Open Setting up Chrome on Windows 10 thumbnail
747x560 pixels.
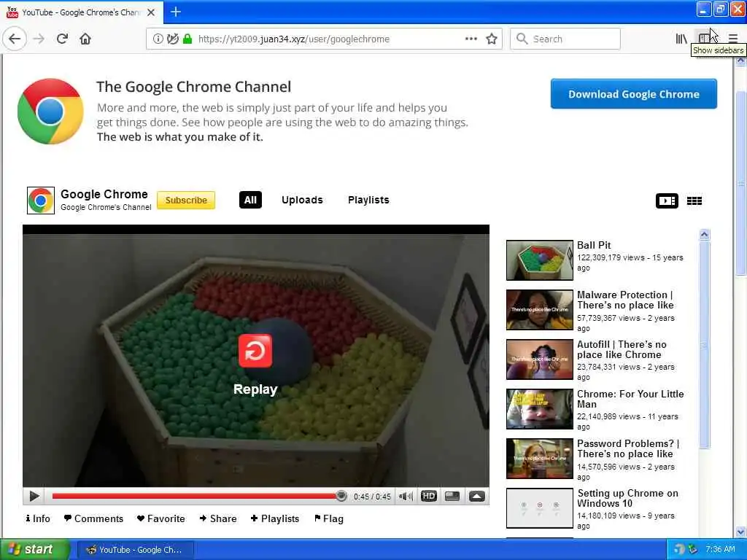(x=539, y=508)
